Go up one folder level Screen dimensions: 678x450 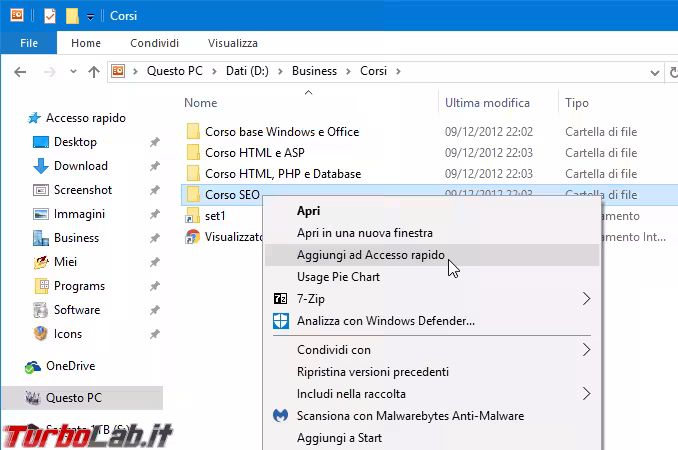click(94, 71)
